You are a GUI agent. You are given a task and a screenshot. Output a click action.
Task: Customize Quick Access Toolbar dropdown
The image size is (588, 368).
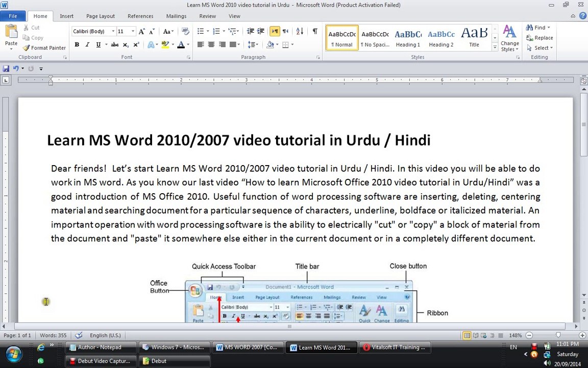tap(41, 68)
